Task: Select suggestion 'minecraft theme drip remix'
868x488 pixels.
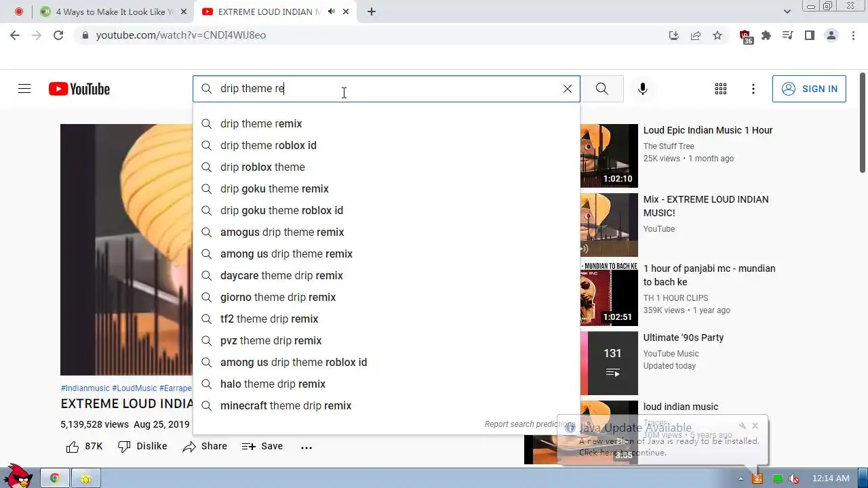Action: [387, 405]
